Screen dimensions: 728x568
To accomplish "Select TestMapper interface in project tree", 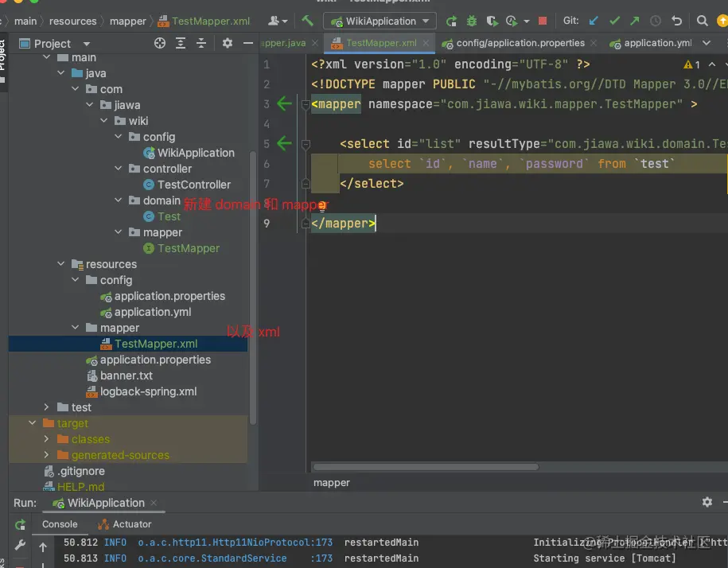I will (181, 248).
